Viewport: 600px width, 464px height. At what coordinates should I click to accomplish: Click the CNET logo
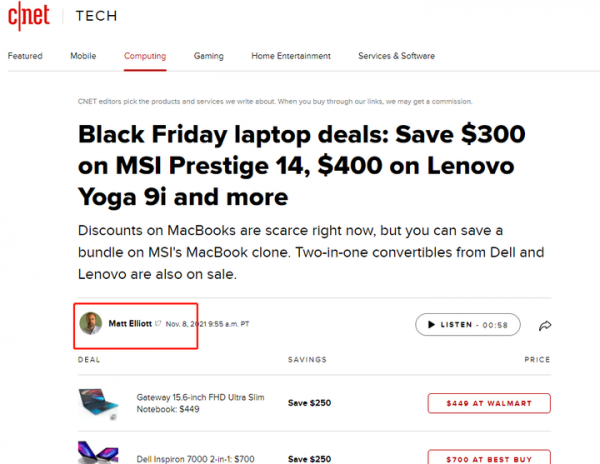coord(30,17)
